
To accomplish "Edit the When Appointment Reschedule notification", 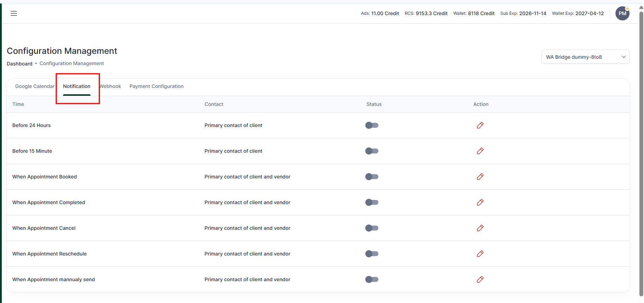I will pos(480,254).
